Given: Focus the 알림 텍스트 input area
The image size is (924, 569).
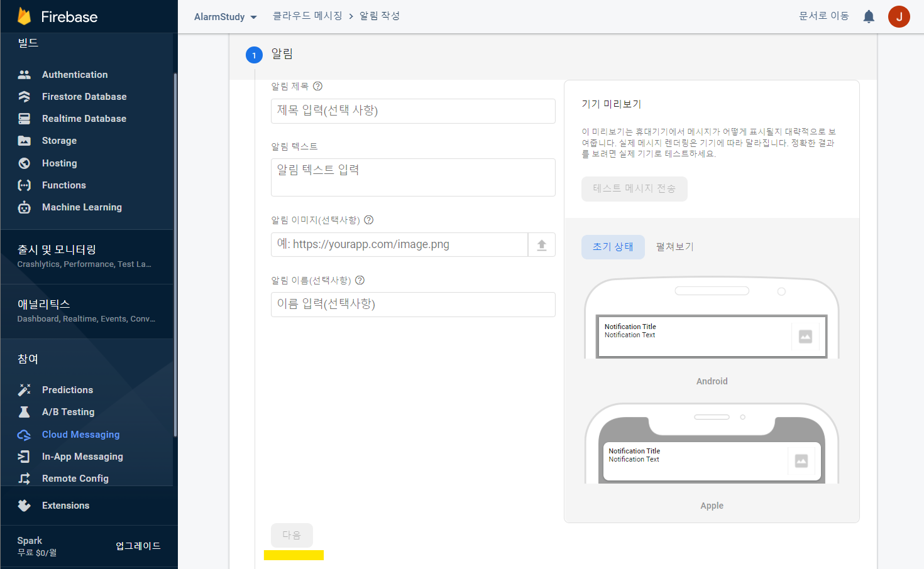Looking at the screenshot, I should (x=413, y=177).
